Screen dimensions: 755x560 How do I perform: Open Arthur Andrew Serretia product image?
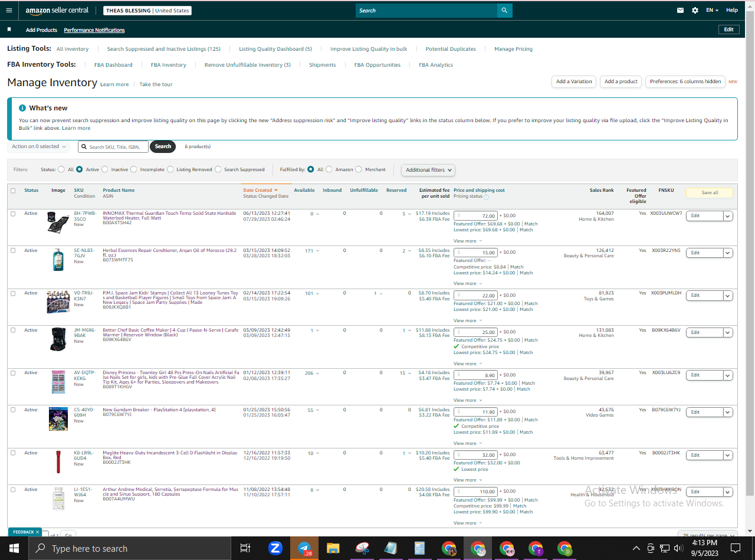coord(58,499)
